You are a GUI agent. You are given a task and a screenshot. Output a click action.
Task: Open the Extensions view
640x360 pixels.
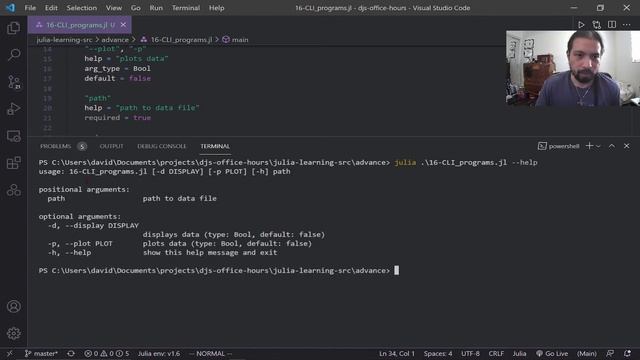[13, 163]
